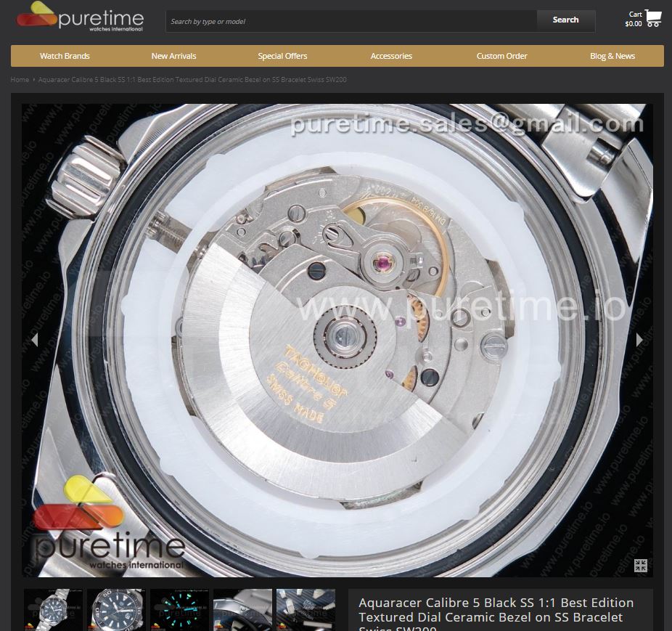Image resolution: width=672 pixels, height=631 pixels.
Task: Open the shopping cart icon
Action: pyautogui.click(x=652, y=18)
